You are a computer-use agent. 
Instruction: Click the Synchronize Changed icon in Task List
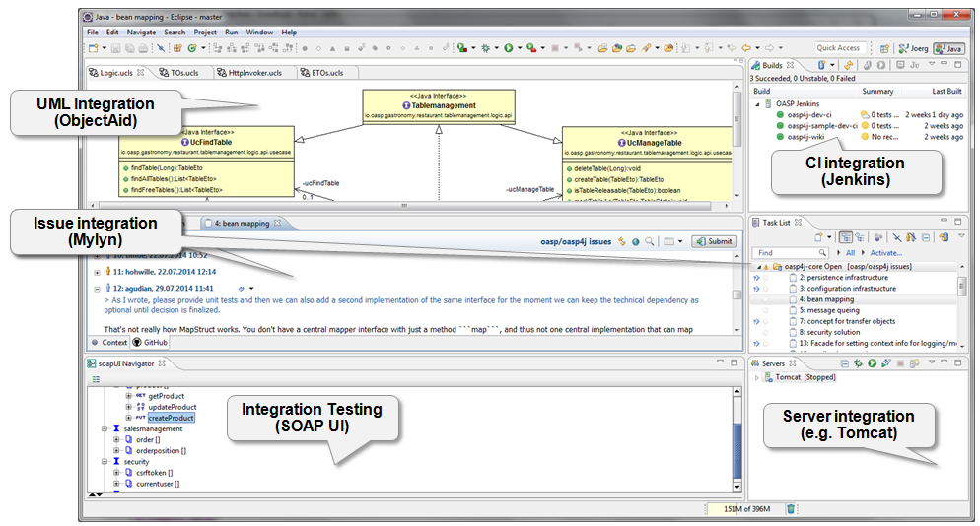(x=944, y=237)
